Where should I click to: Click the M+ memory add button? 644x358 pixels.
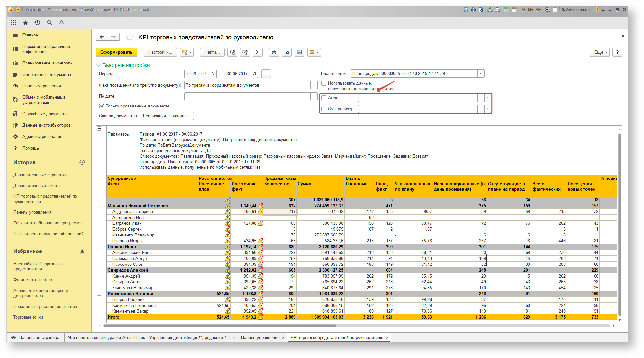tap(530, 10)
